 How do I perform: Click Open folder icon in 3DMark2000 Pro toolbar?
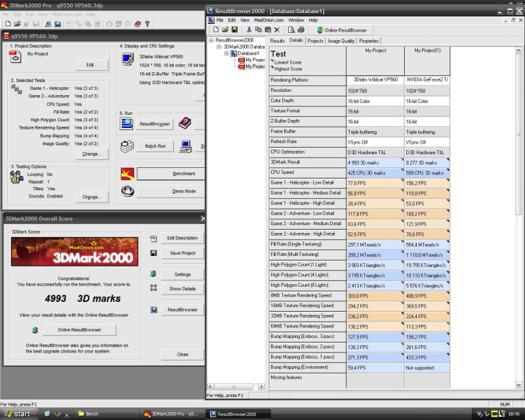(18, 24)
